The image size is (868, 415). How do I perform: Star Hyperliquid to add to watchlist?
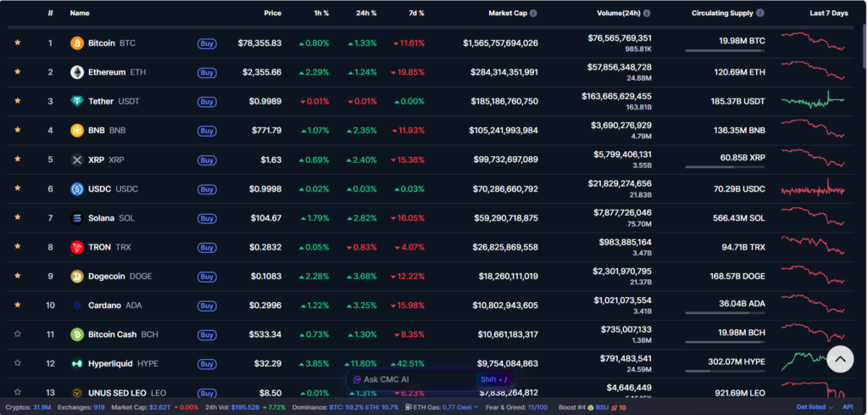click(x=17, y=363)
